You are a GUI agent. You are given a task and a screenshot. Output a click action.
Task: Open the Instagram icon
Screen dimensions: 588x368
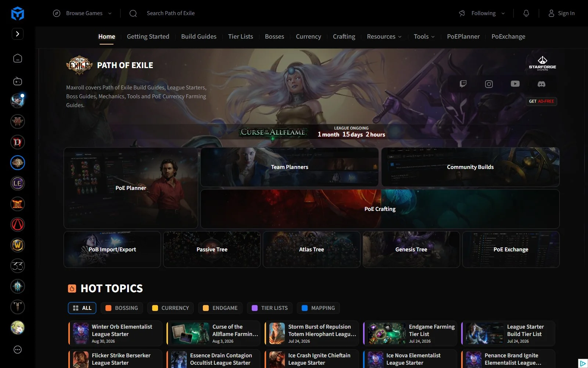[489, 84]
